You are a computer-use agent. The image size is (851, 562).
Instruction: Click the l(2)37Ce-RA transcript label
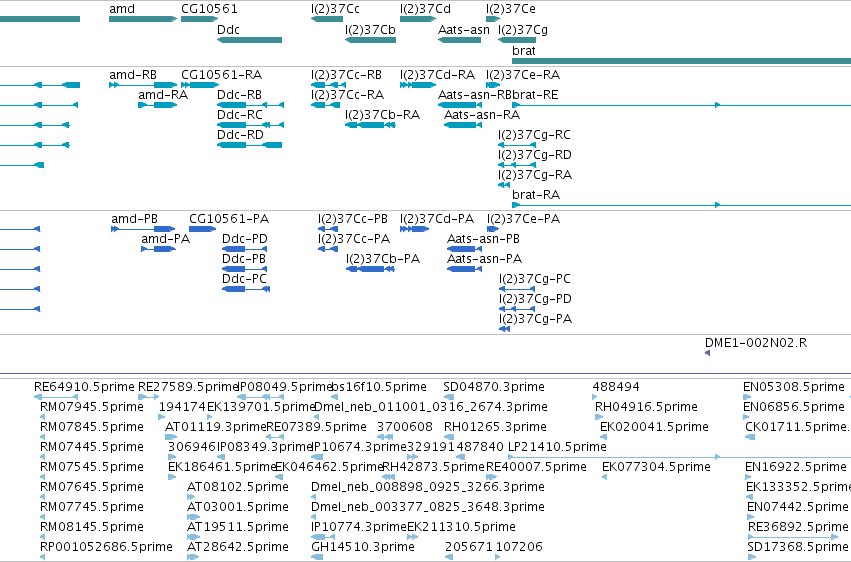523,75
